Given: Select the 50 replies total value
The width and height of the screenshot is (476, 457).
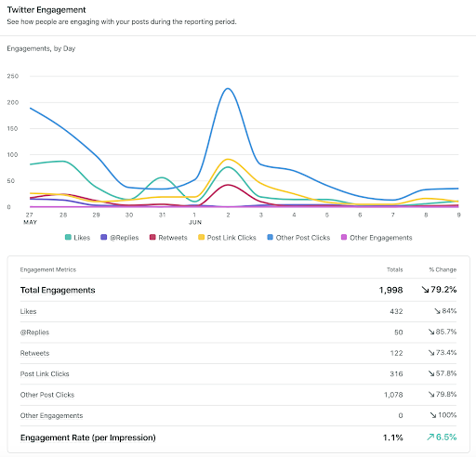Looking at the screenshot, I should 399,333.
